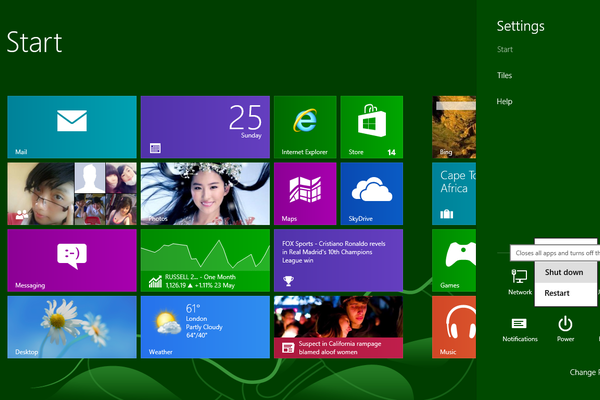Open the News tile about California rampage
The height and width of the screenshot is (400, 600).
click(338, 327)
